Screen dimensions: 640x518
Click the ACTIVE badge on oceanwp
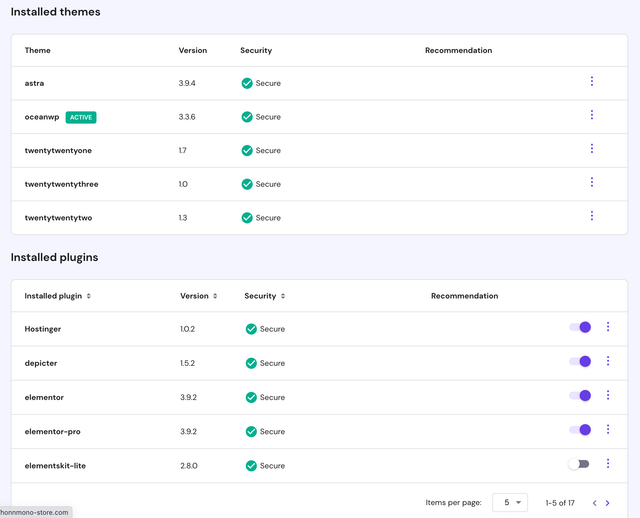pos(81,117)
